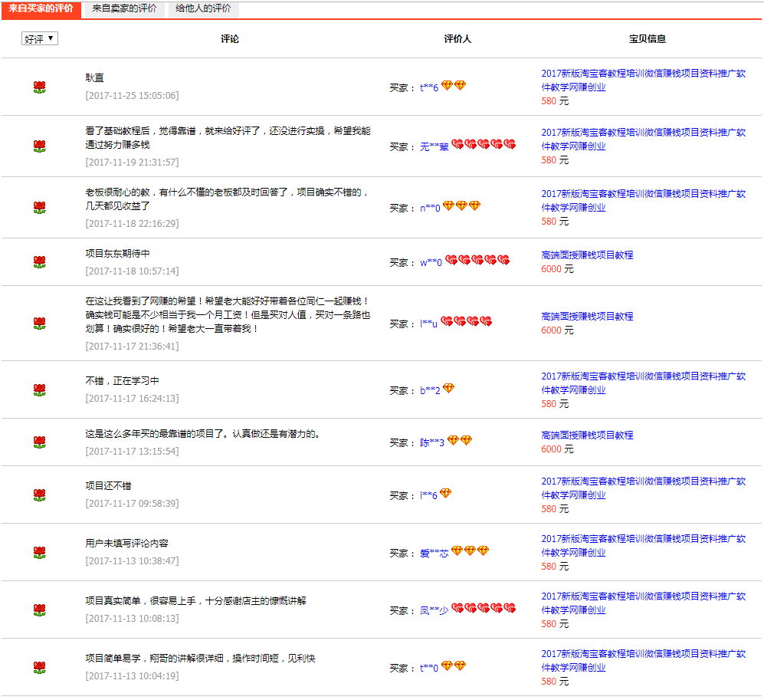764x700 pixels.
Task: Select the 来自买家的评价 tab
Action: tap(41, 8)
